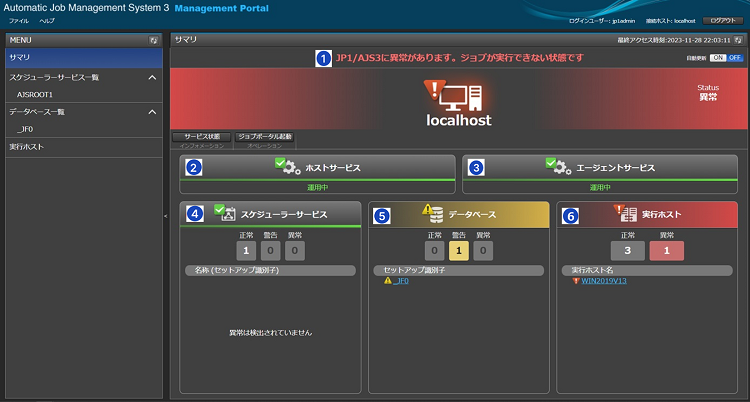750x402 pixels.
Task: Open the ファイル menu
Action: [x=19, y=21]
